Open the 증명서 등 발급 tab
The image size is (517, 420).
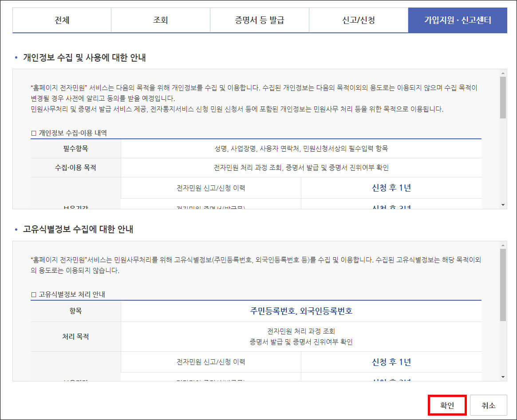click(x=259, y=20)
